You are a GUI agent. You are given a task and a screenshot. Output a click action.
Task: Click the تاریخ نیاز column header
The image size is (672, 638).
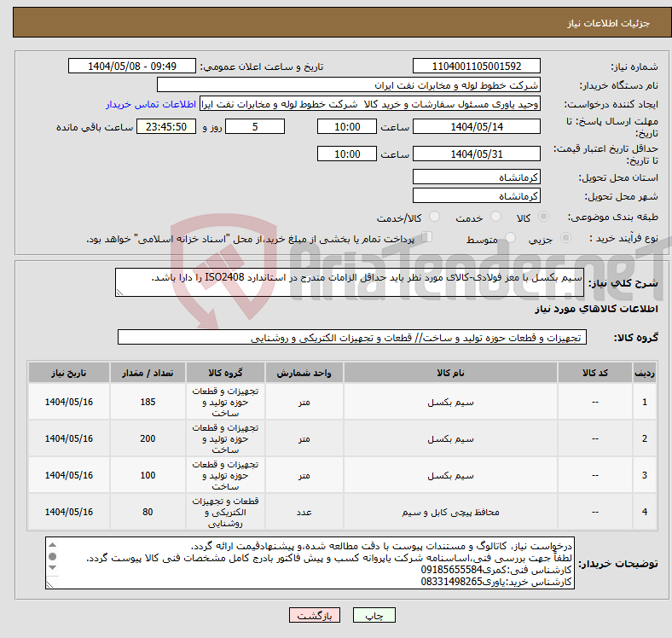coord(69,373)
